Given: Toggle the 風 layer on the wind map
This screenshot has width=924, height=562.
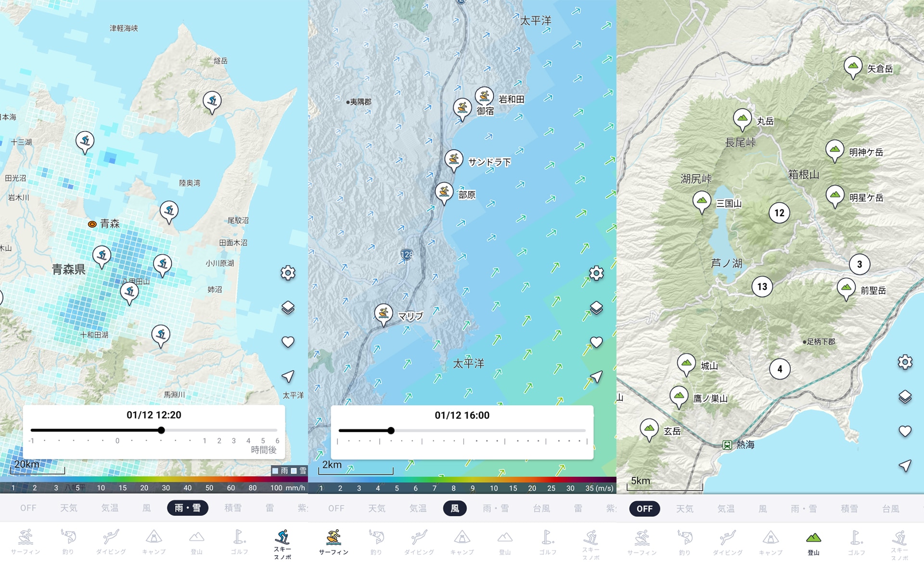Looking at the screenshot, I should [x=454, y=508].
